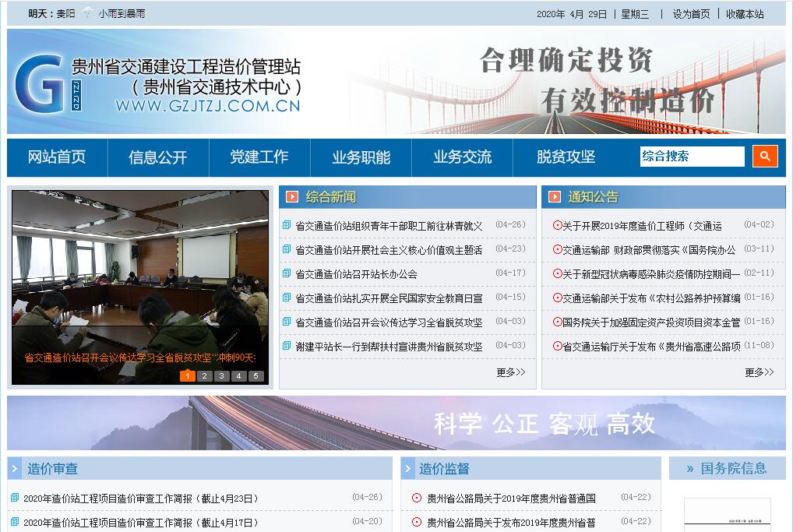Open the 脱贫攻坚 menu
This screenshot has height=532, width=793.
coord(566,157)
